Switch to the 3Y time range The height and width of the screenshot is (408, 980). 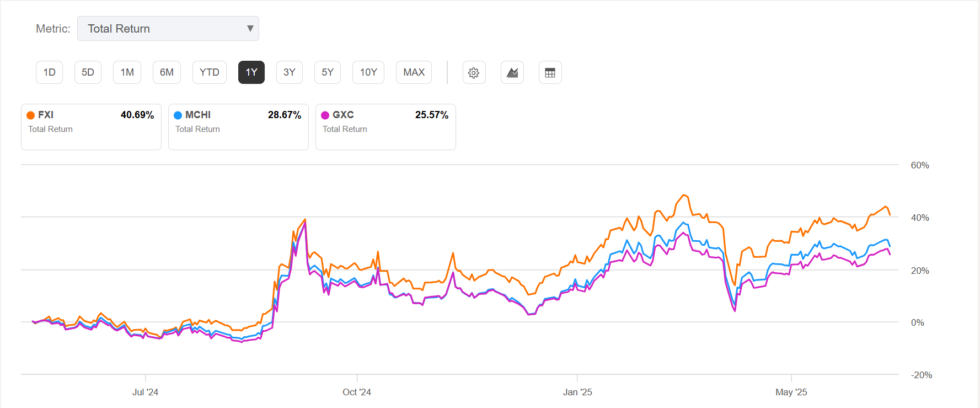pyautogui.click(x=290, y=72)
